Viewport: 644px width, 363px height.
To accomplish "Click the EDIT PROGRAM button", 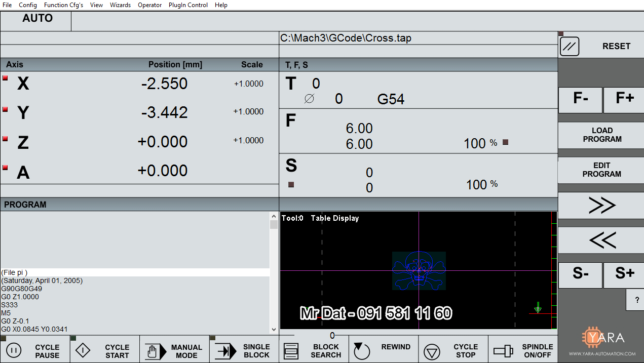I will pos(601,170).
